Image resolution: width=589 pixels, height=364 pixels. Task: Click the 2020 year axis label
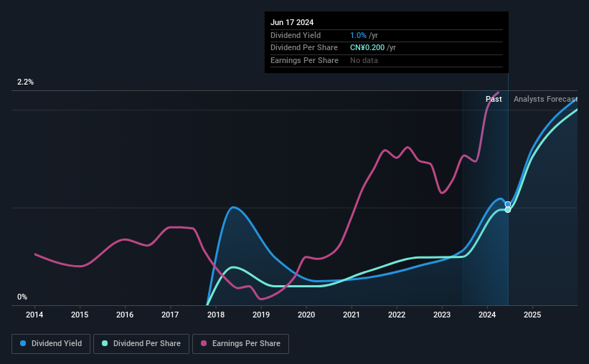click(306, 315)
